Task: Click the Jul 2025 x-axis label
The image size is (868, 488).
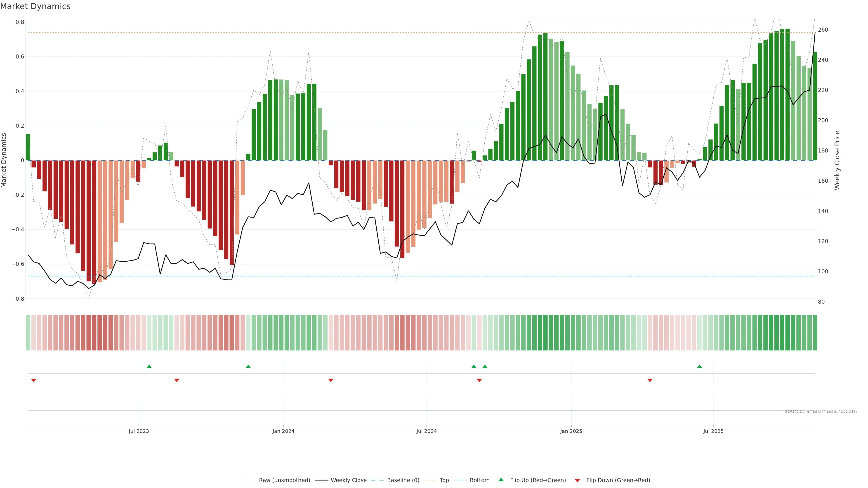Action: tap(713, 431)
